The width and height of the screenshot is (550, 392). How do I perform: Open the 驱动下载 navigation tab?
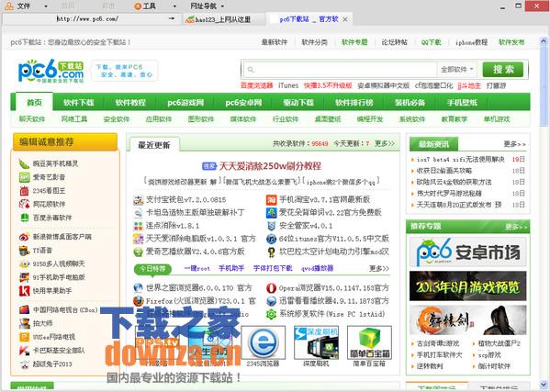click(x=298, y=103)
